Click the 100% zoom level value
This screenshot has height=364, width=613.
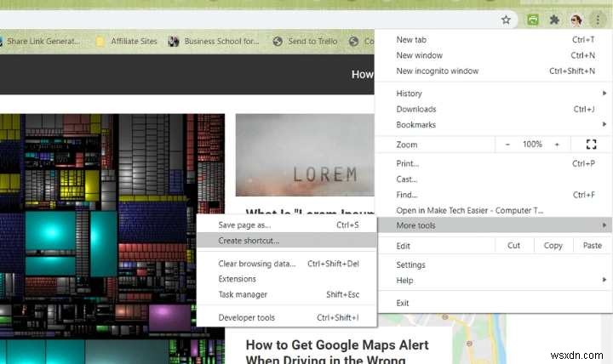pos(532,144)
